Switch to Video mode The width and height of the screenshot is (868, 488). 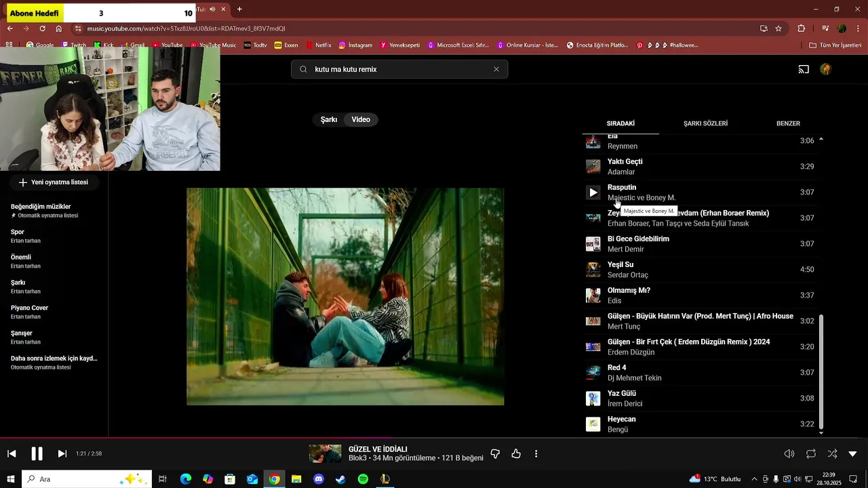pyautogui.click(x=361, y=119)
